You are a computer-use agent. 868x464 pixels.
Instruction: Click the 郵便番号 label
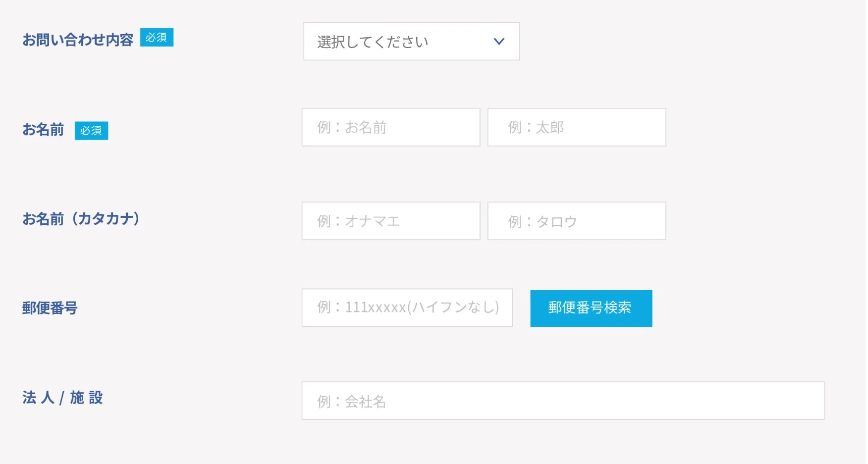50,308
